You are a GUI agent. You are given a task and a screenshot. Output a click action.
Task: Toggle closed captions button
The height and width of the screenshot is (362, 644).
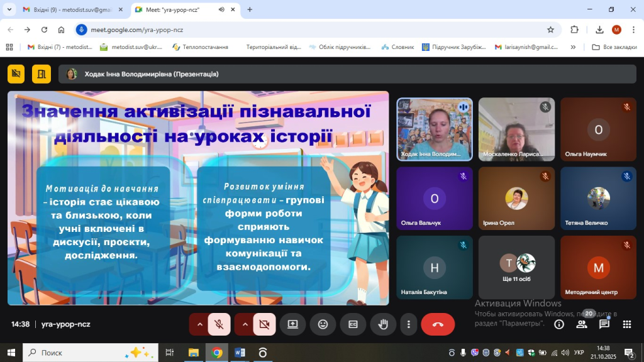(x=353, y=324)
